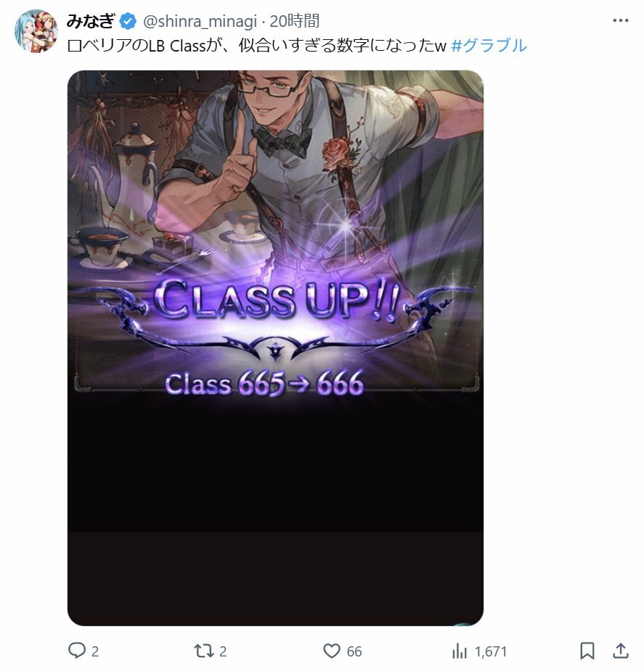This screenshot has width=644, height=671.
Task: Click the tweet text about ロベリアのLB Class
Action: pyautogui.click(x=257, y=45)
